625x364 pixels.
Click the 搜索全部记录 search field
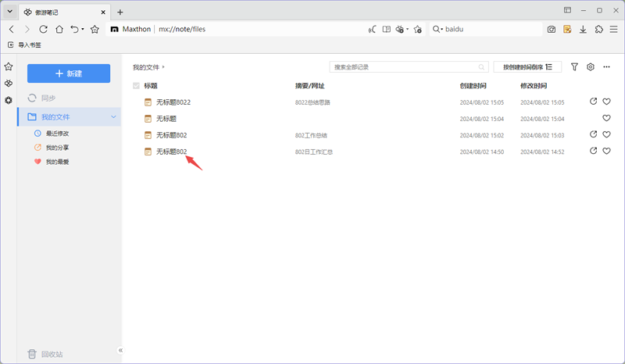pos(409,67)
